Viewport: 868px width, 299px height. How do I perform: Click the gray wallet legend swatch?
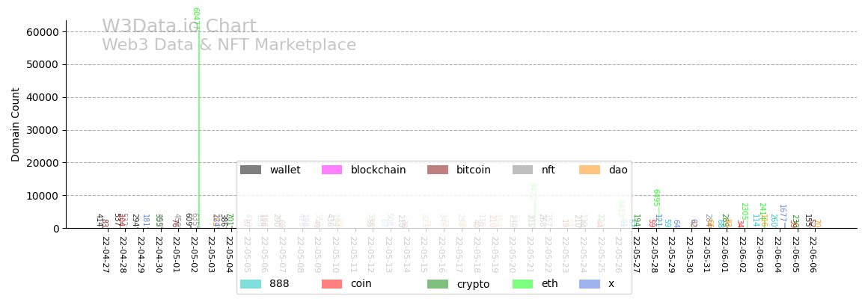[x=251, y=170]
